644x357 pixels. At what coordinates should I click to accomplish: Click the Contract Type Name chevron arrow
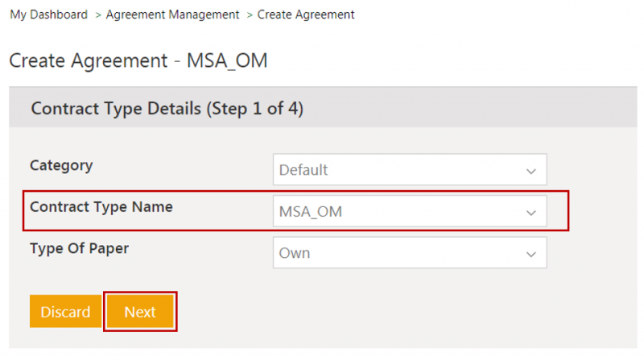tap(530, 213)
